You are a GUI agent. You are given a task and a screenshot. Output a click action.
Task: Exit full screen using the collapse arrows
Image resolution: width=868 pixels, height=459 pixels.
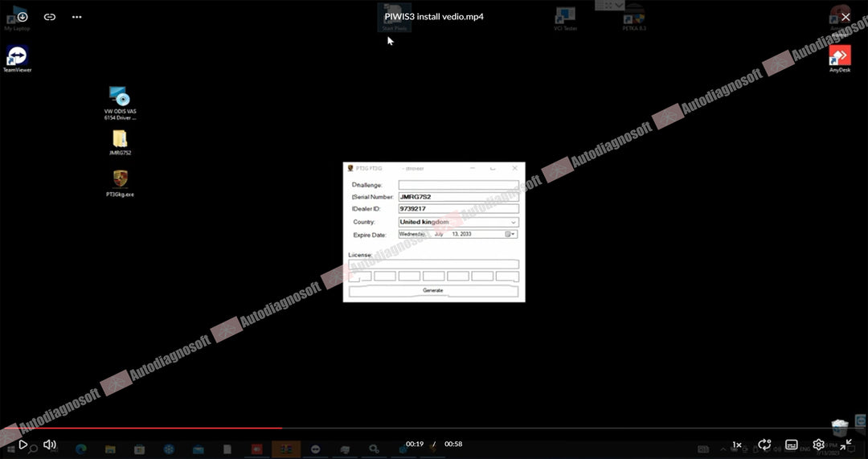click(845, 444)
